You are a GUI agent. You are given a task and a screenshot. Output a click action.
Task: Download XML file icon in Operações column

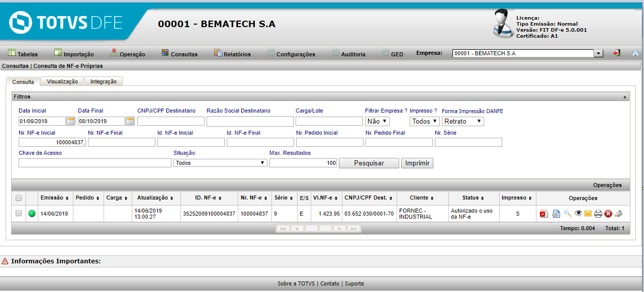tap(556, 214)
